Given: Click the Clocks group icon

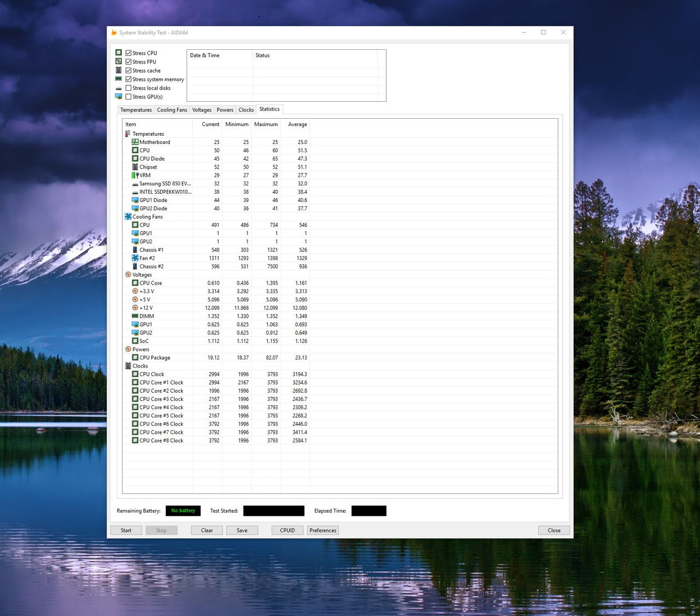Looking at the screenshot, I should 128,366.
